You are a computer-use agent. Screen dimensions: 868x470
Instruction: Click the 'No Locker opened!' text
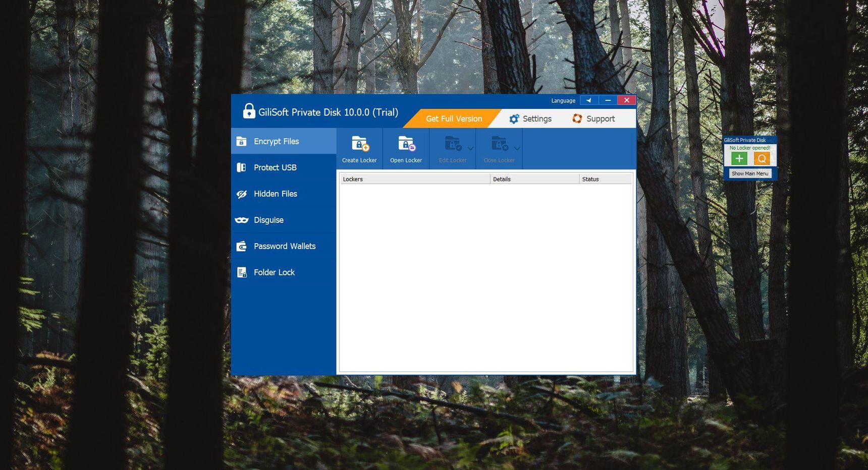(x=750, y=148)
